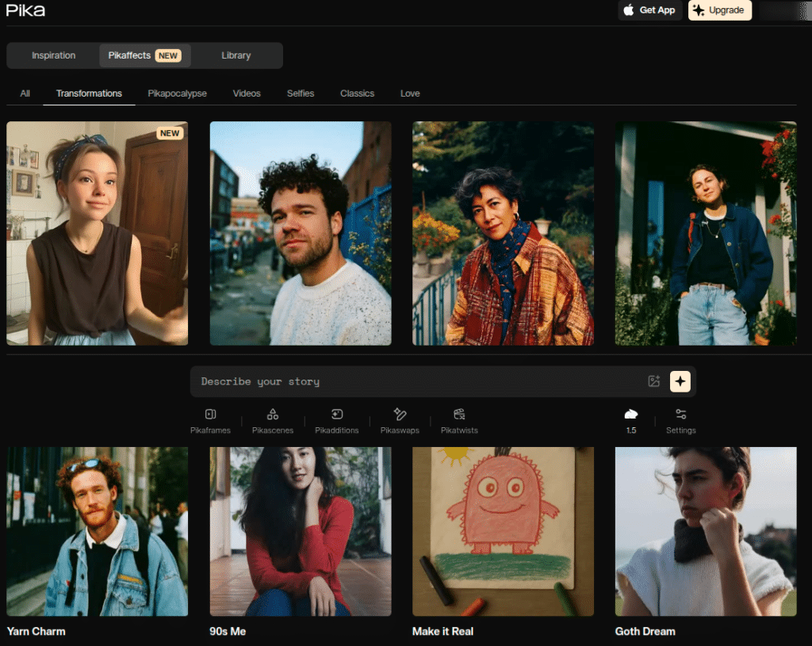The image size is (812, 646).
Task: Click the Get App button
Action: (649, 10)
